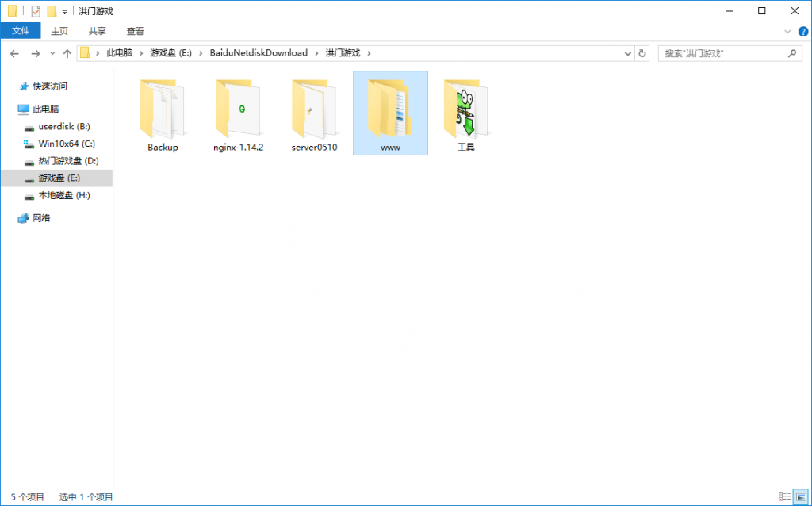Click the blue help question mark icon
812x506 pixels.
click(x=802, y=31)
